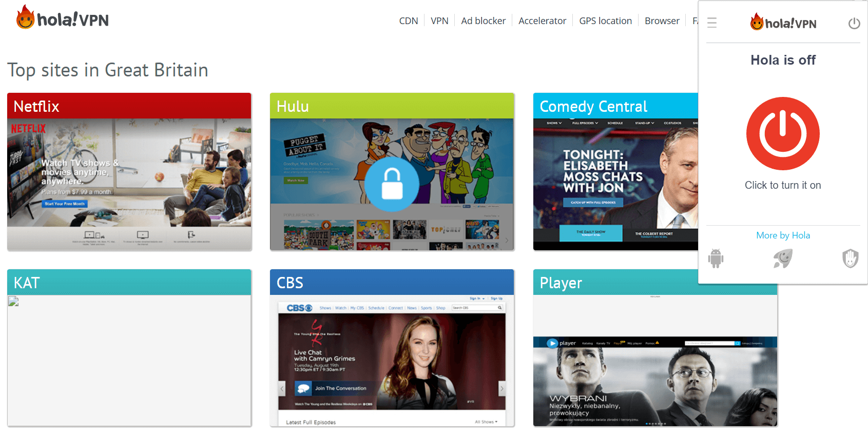Click the Hola VPN logo inside the popup
This screenshot has width=868, height=439.
point(783,23)
